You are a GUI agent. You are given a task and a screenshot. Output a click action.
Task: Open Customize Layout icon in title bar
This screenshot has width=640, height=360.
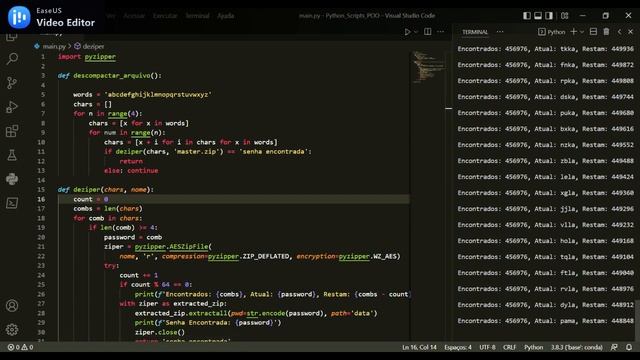tap(564, 16)
